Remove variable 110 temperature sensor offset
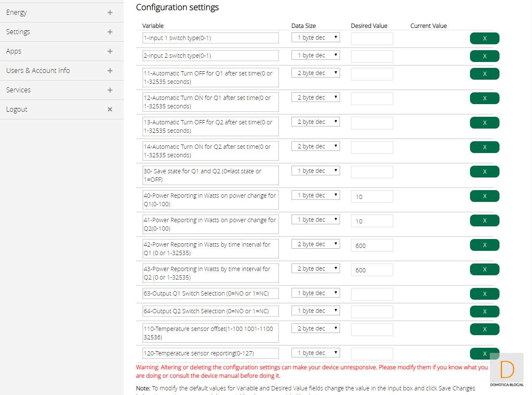The height and width of the screenshot is (395, 532). click(484, 329)
